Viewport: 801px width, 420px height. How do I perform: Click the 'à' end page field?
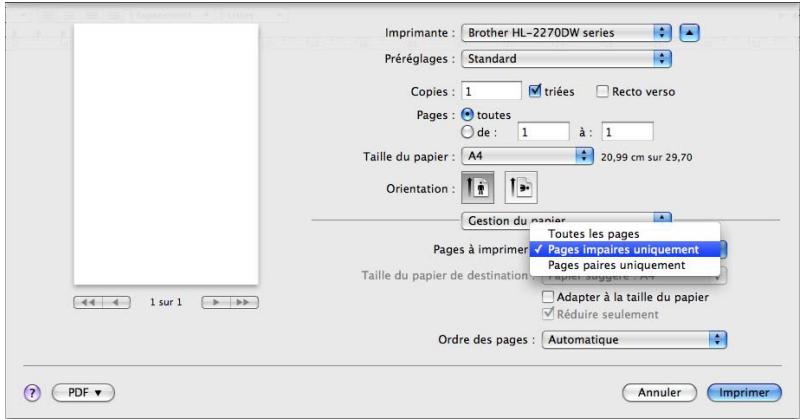627,132
